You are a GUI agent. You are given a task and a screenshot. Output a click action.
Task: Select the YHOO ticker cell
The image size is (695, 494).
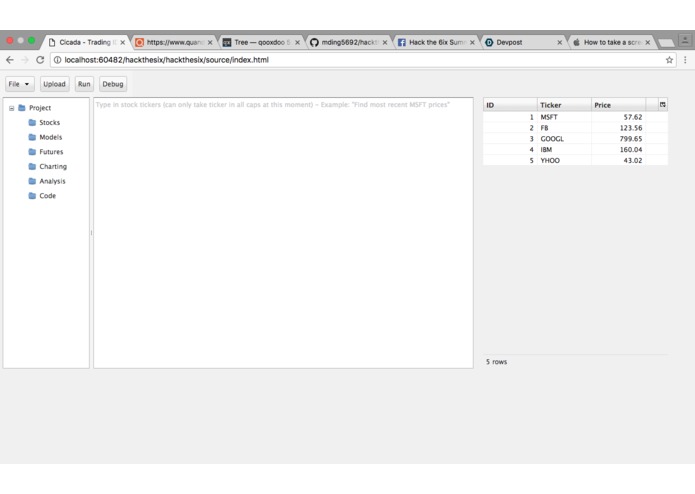tap(564, 160)
